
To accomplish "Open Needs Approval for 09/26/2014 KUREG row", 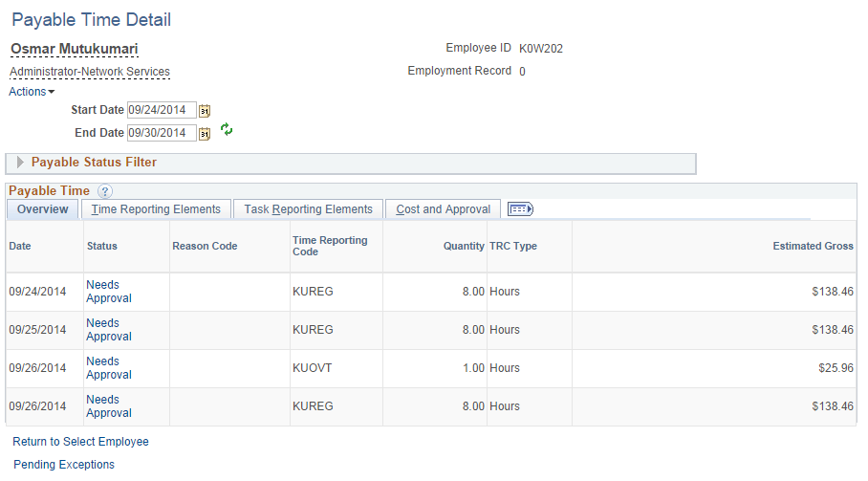I will pos(109,405).
